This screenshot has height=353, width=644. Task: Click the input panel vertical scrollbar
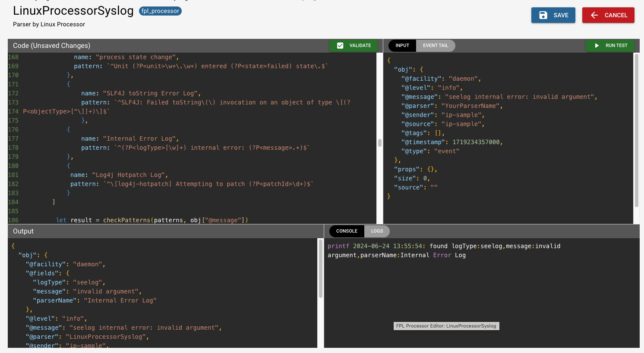636,130
